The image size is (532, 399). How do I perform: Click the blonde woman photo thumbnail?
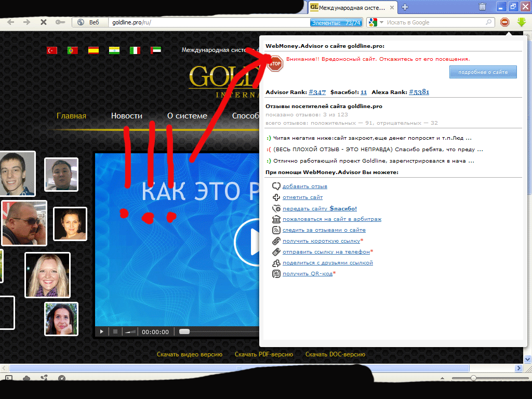coord(47,275)
